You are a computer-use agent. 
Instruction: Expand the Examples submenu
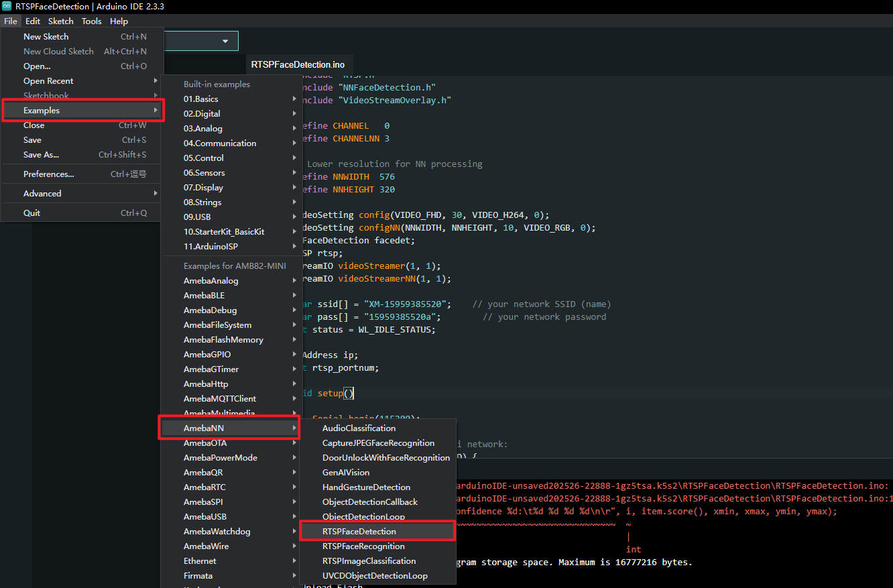coord(82,111)
